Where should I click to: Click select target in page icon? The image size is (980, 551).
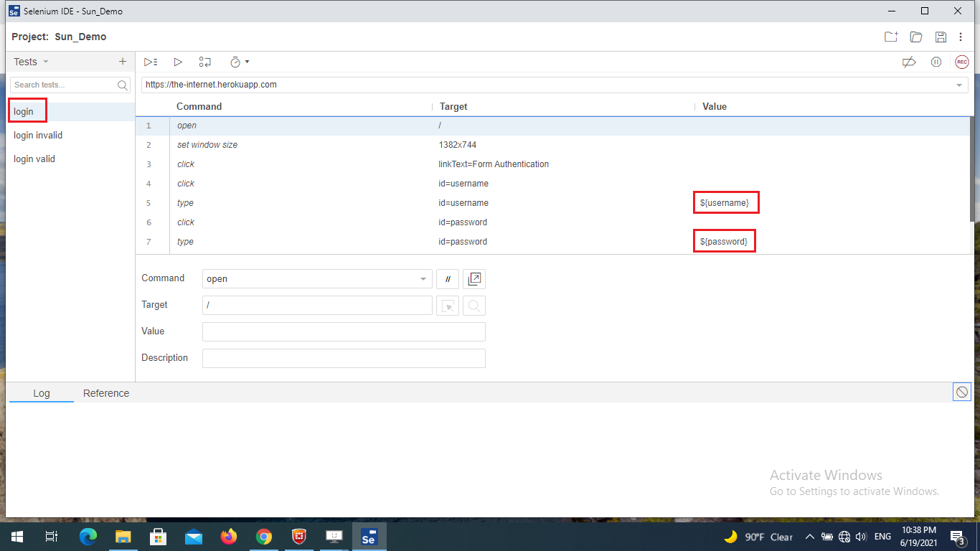tap(448, 306)
